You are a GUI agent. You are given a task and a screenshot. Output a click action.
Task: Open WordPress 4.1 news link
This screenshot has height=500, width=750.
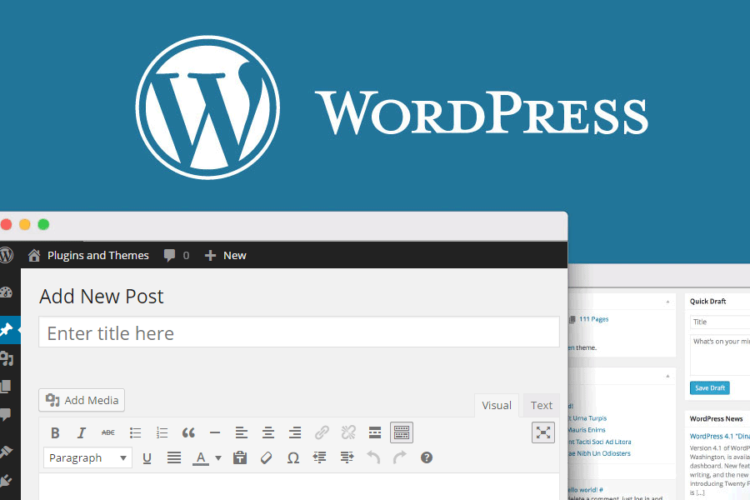pos(719,436)
